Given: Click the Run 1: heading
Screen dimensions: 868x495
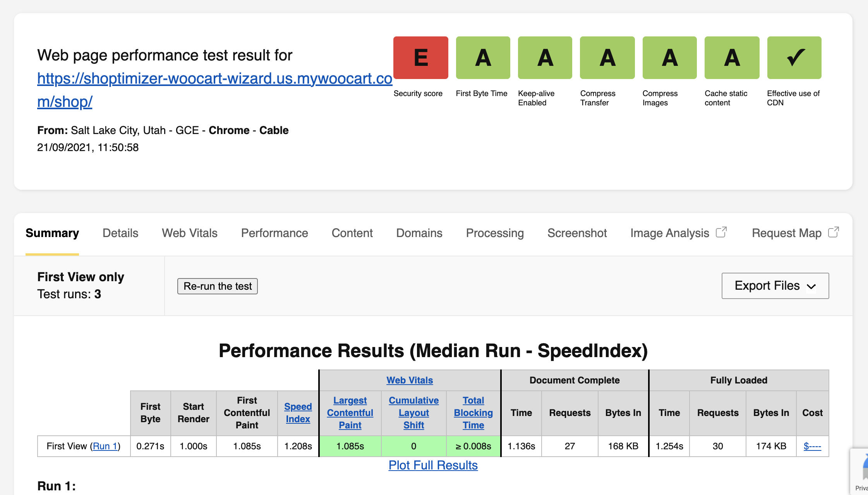Looking at the screenshot, I should pyautogui.click(x=57, y=486).
